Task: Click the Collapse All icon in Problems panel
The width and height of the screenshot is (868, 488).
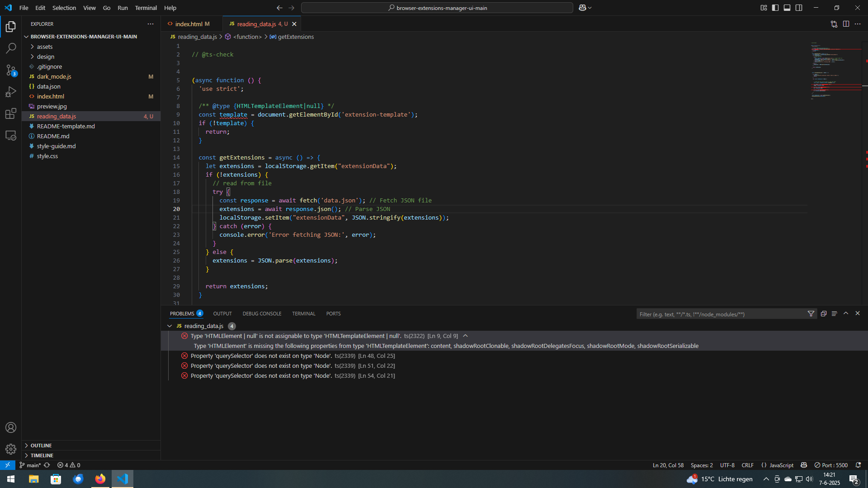Action: (824, 314)
